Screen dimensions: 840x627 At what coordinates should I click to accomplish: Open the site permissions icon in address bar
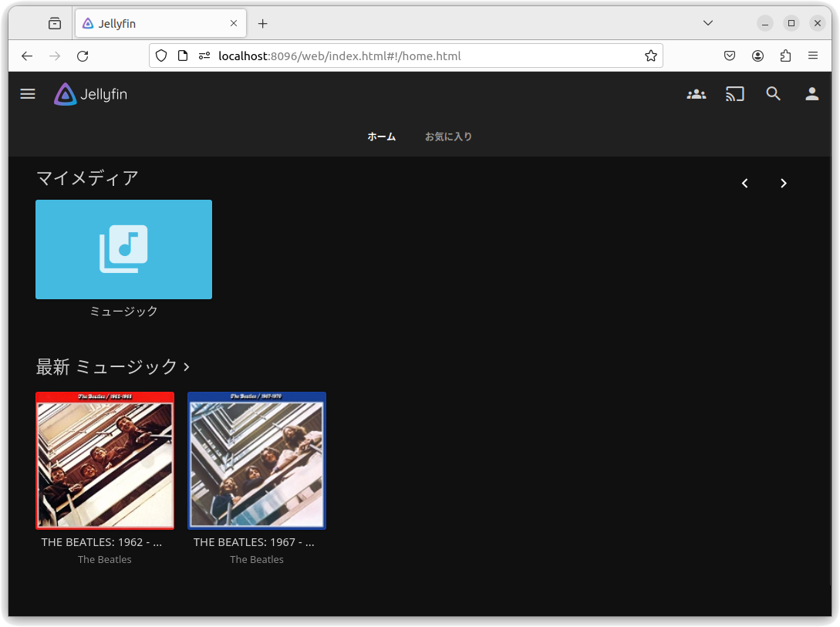(x=204, y=56)
